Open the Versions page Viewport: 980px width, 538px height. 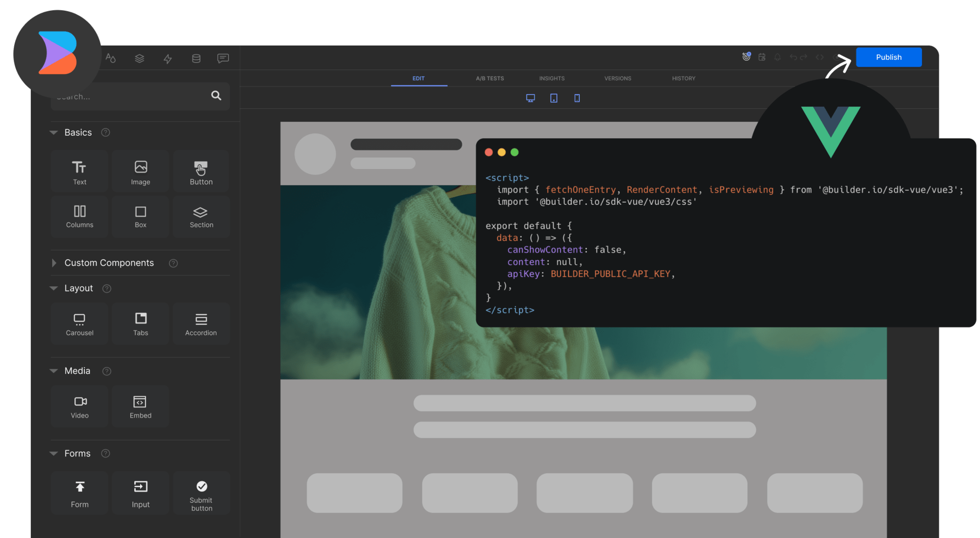pyautogui.click(x=617, y=78)
